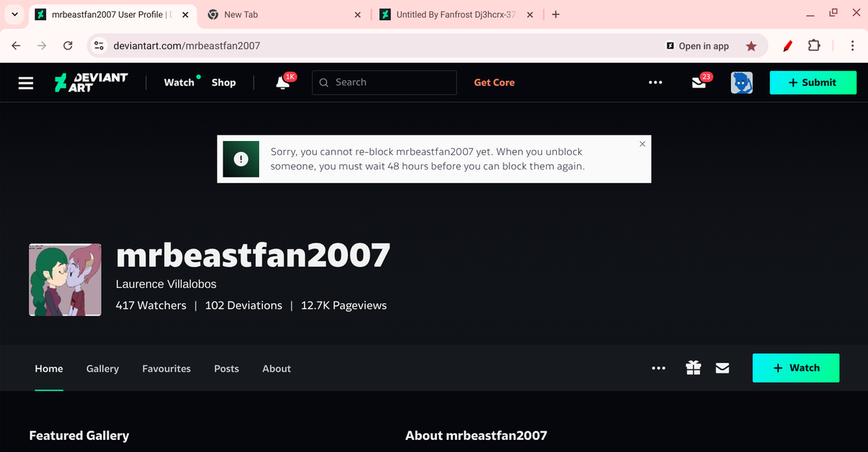Click the address bar URL
This screenshot has height=452, width=868.
pos(187,46)
